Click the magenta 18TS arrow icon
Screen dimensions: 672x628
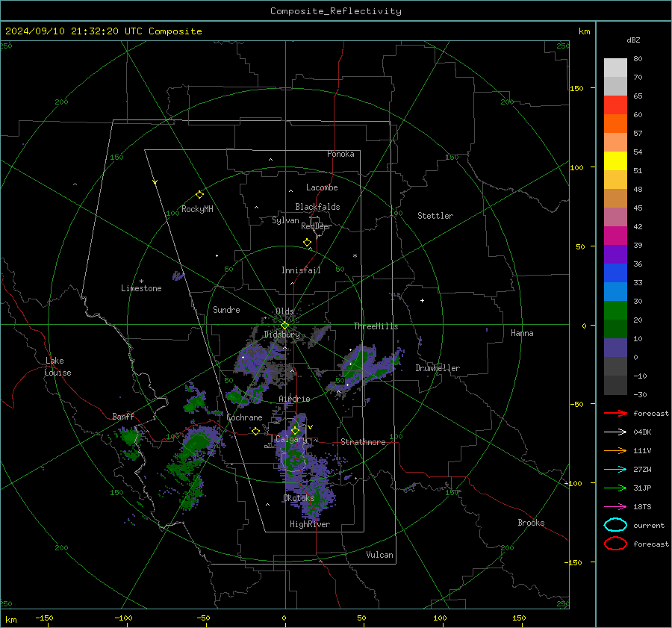pyautogui.click(x=615, y=507)
